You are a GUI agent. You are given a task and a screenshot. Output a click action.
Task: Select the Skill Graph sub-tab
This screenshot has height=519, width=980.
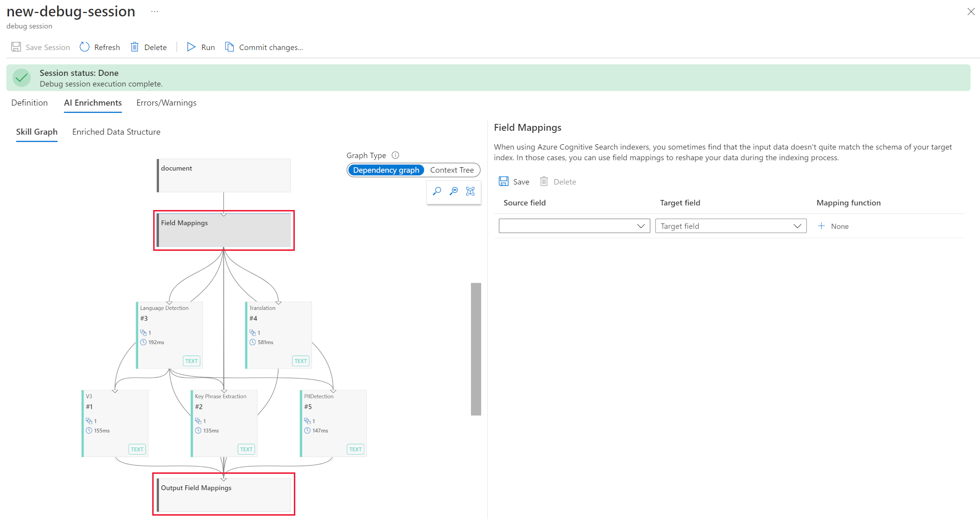pos(36,132)
